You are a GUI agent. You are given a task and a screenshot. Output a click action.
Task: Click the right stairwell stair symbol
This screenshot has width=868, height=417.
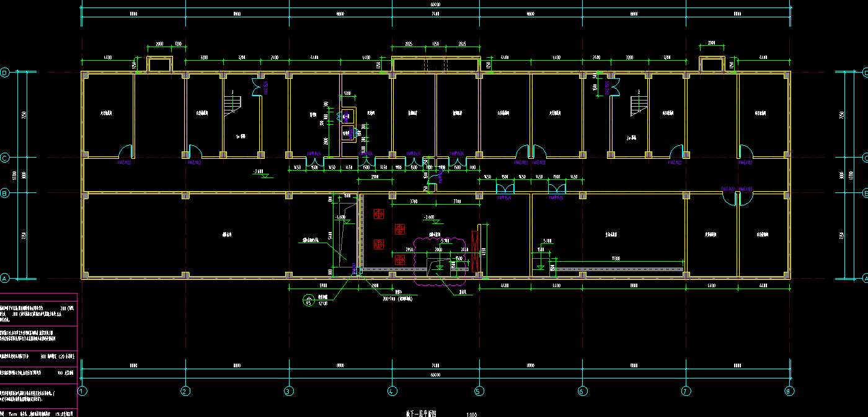[x=638, y=105]
